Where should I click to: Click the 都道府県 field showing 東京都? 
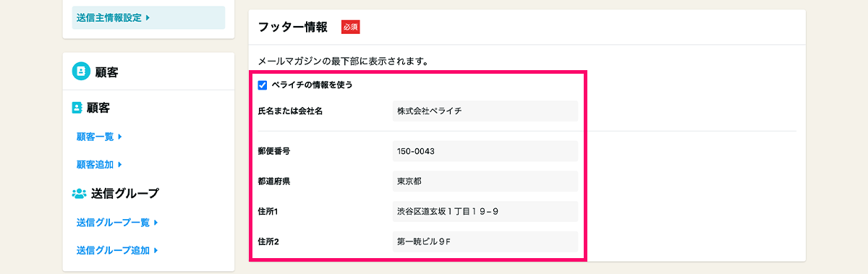click(x=485, y=181)
